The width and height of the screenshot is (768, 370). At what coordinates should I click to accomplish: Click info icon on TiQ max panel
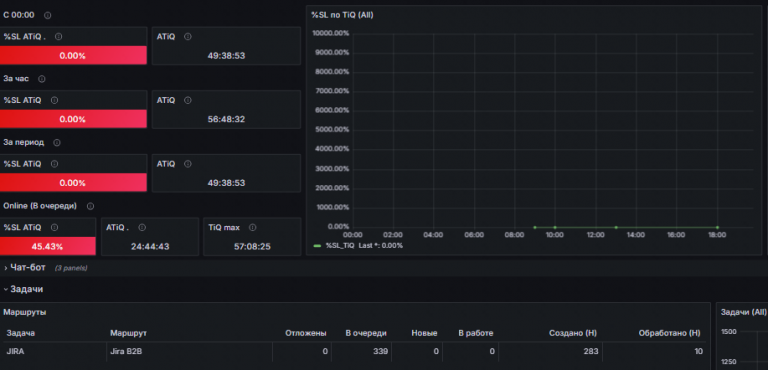(253, 228)
